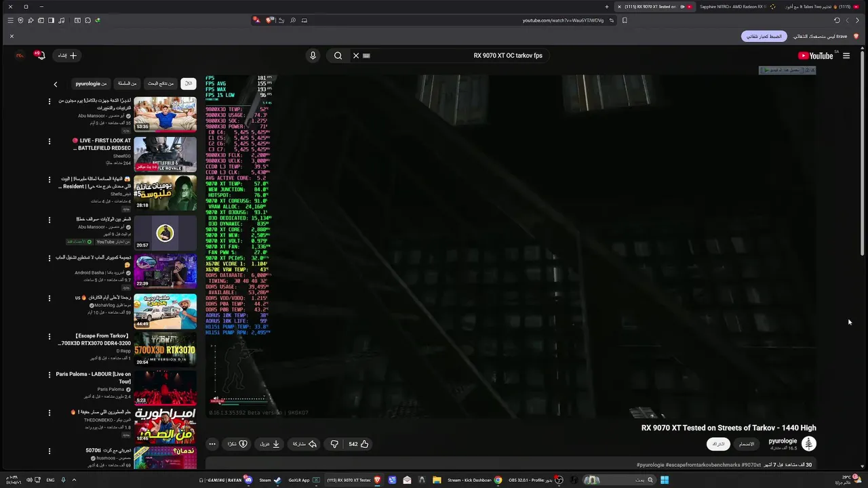The height and width of the screenshot is (488, 868).
Task: Click the Create button with plus
Action: [x=67, y=56]
